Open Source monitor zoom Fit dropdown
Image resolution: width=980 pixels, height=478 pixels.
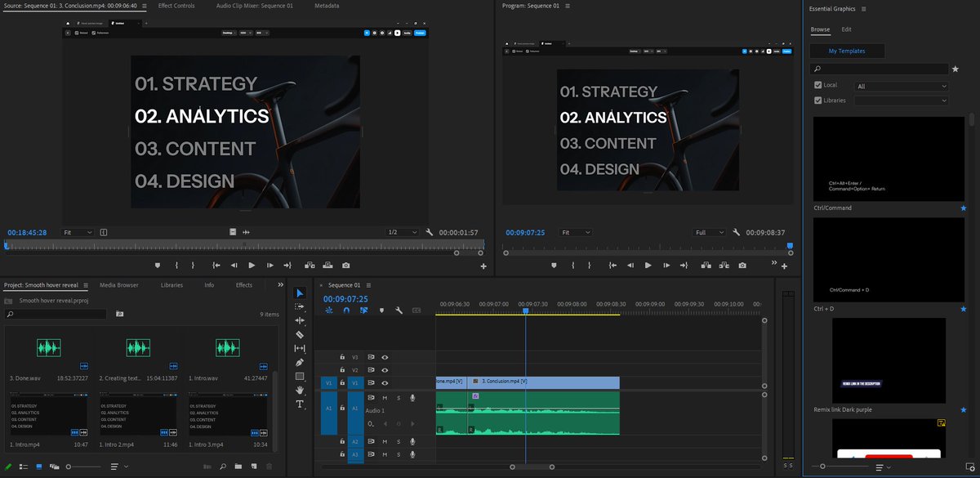point(78,233)
